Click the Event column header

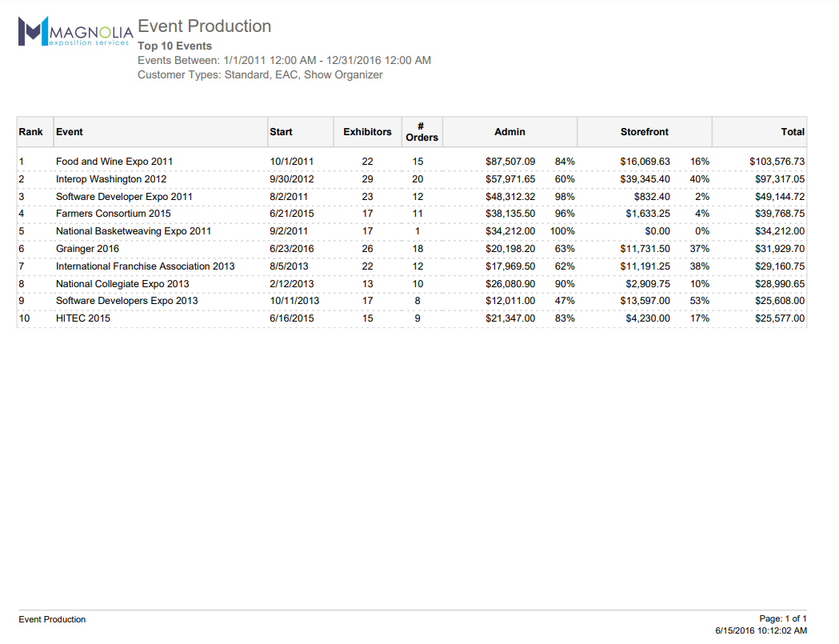pos(70,132)
